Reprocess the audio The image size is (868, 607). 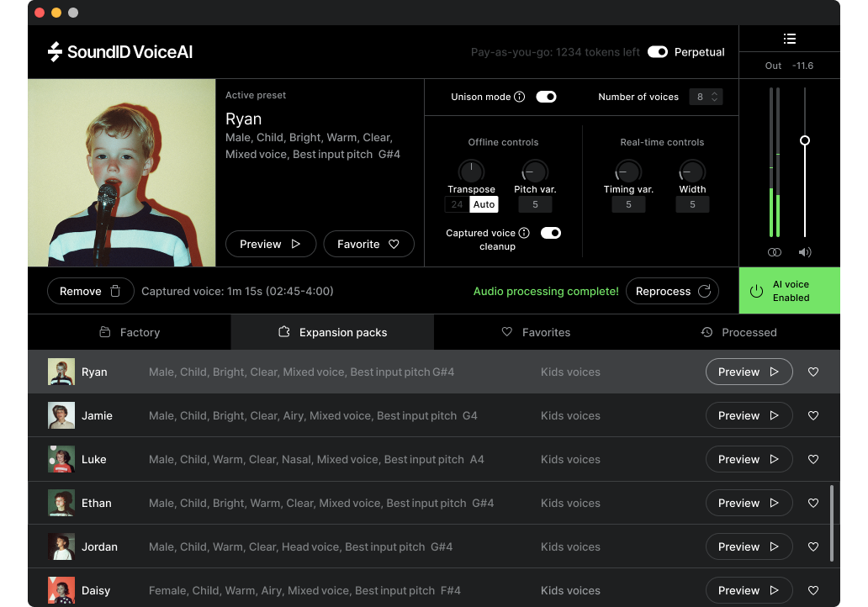point(672,291)
